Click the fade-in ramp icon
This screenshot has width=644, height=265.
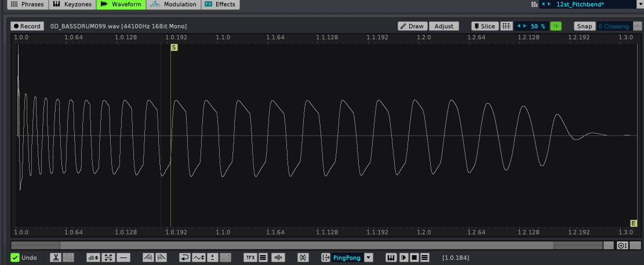click(x=148, y=257)
